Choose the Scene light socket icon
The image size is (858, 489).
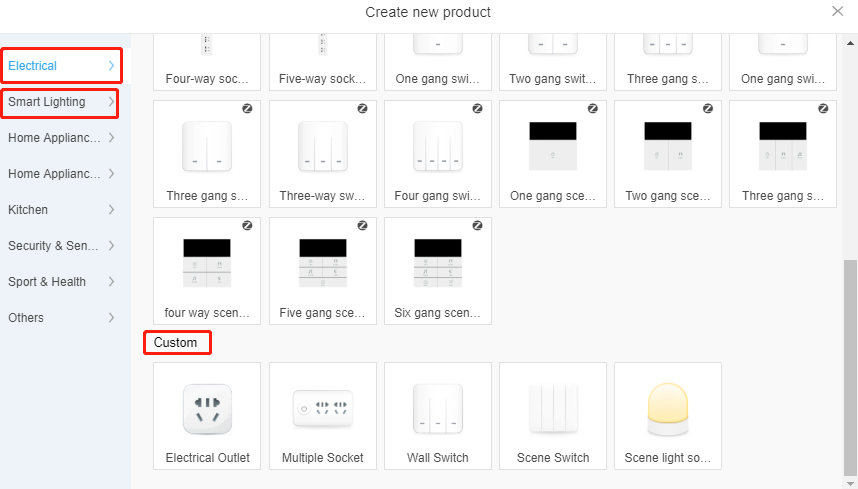click(667, 409)
